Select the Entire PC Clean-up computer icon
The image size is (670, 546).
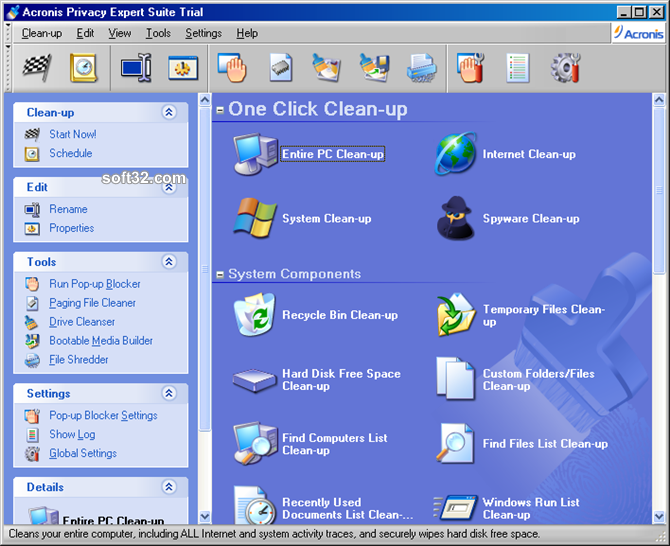[x=256, y=154]
